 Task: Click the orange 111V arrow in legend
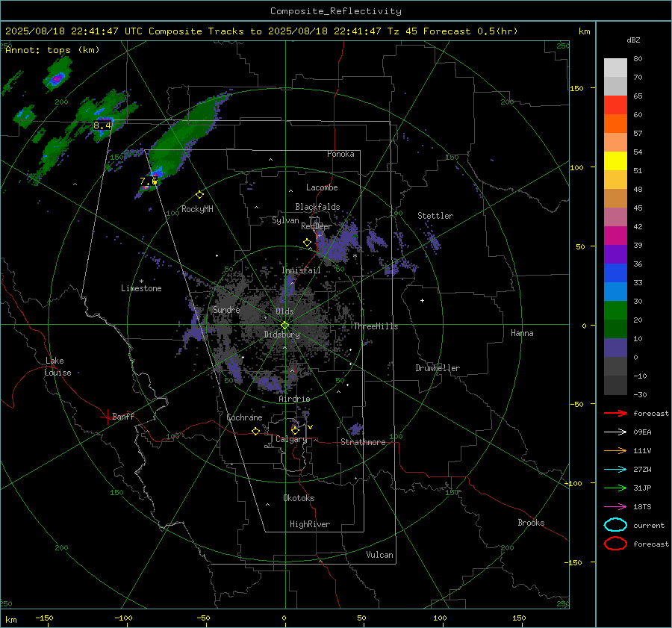click(615, 450)
